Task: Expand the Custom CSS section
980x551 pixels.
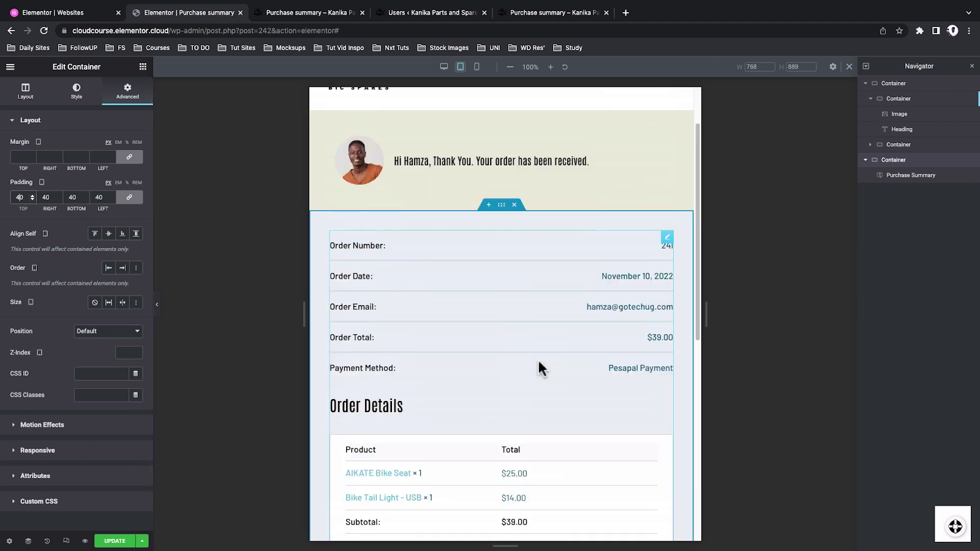Action: (x=77, y=501)
